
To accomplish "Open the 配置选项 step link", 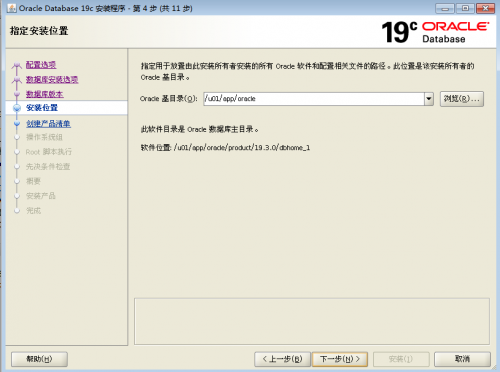I will point(41,65).
